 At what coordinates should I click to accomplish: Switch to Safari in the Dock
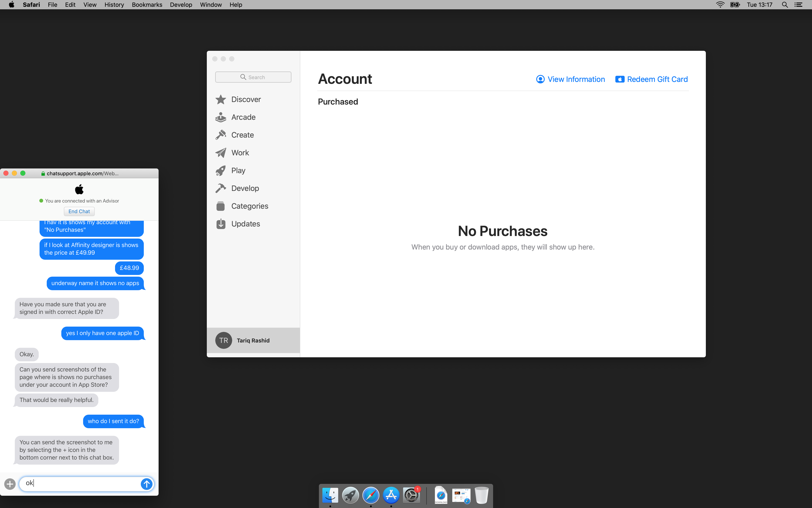pos(371,495)
